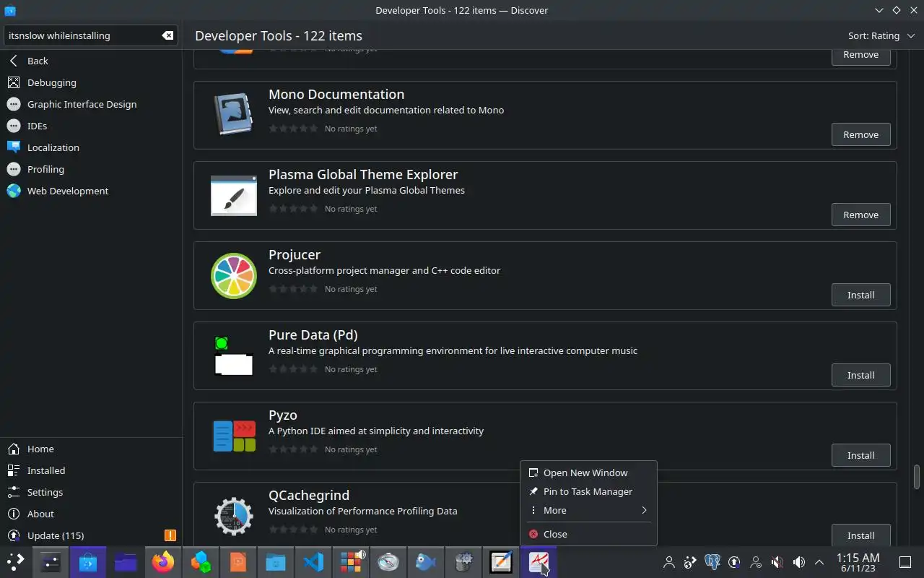Expand the More submenu
Image resolution: width=924 pixels, height=578 pixels.
click(x=588, y=510)
